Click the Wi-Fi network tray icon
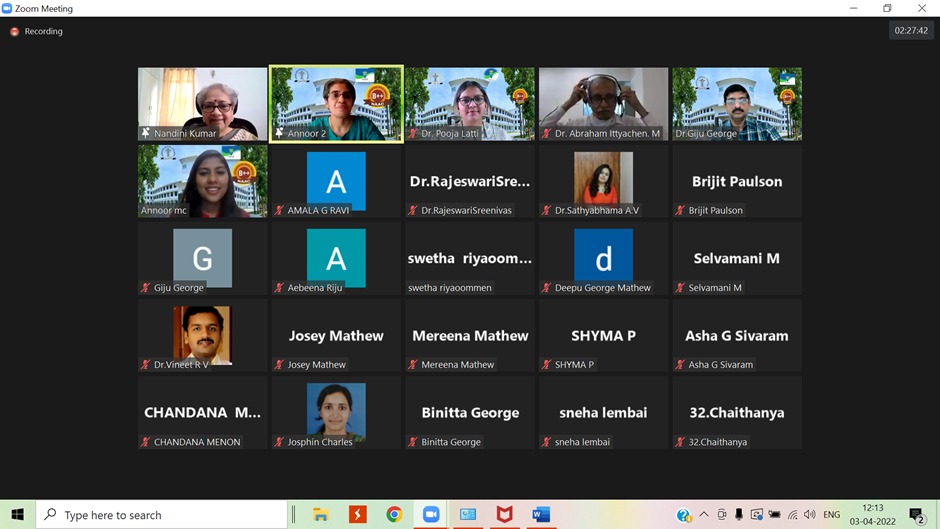The image size is (940, 529). [793, 515]
